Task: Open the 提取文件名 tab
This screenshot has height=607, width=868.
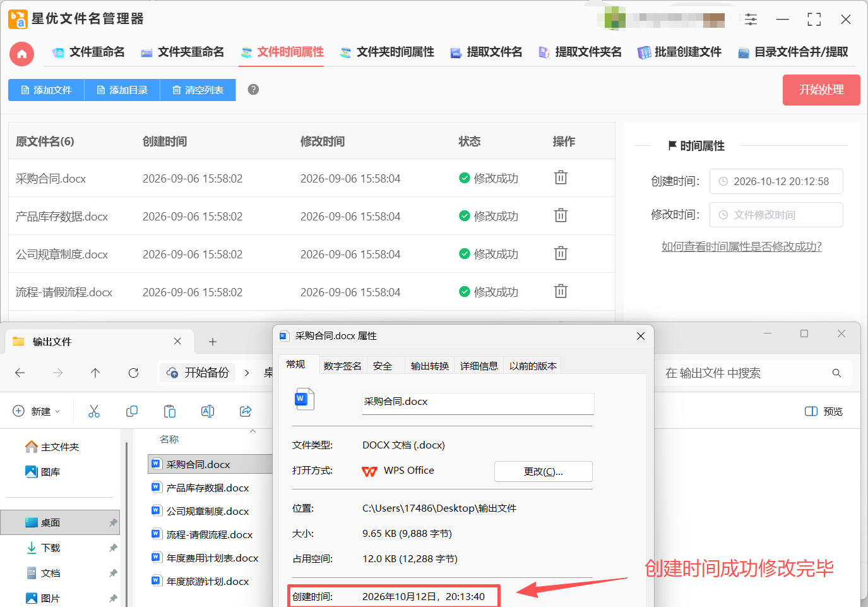Action: point(486,52)
